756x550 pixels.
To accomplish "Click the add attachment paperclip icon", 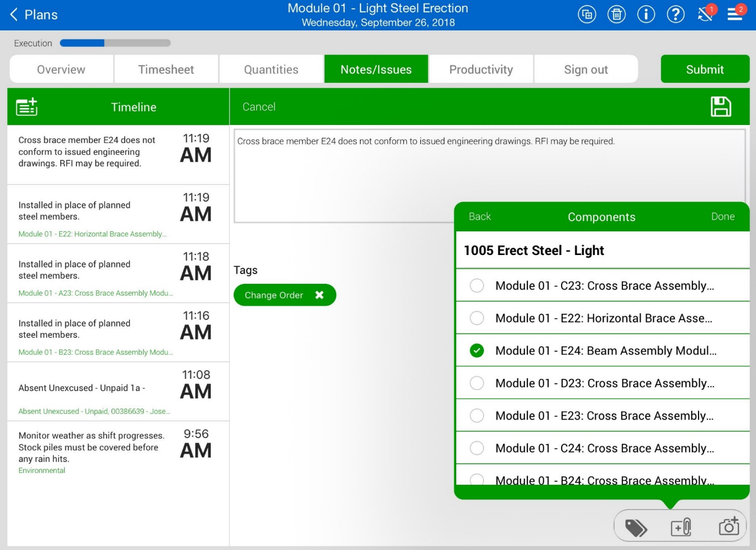I will [681, 527].
